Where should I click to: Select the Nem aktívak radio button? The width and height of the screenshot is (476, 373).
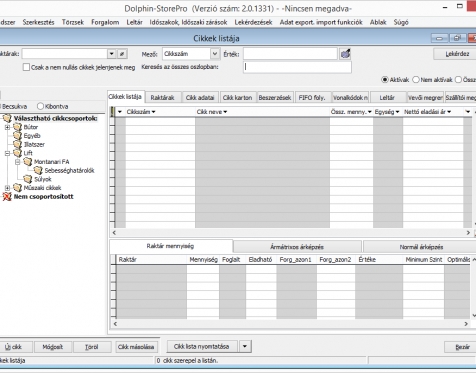(416, 80)
